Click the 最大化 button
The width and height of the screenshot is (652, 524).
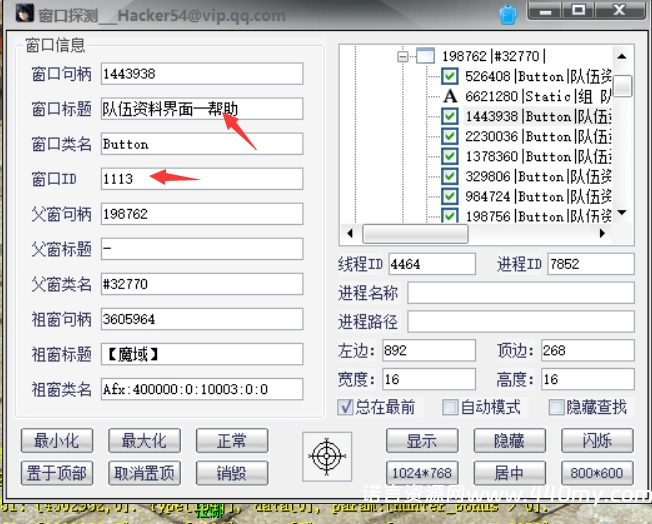(x=144, y=441)
